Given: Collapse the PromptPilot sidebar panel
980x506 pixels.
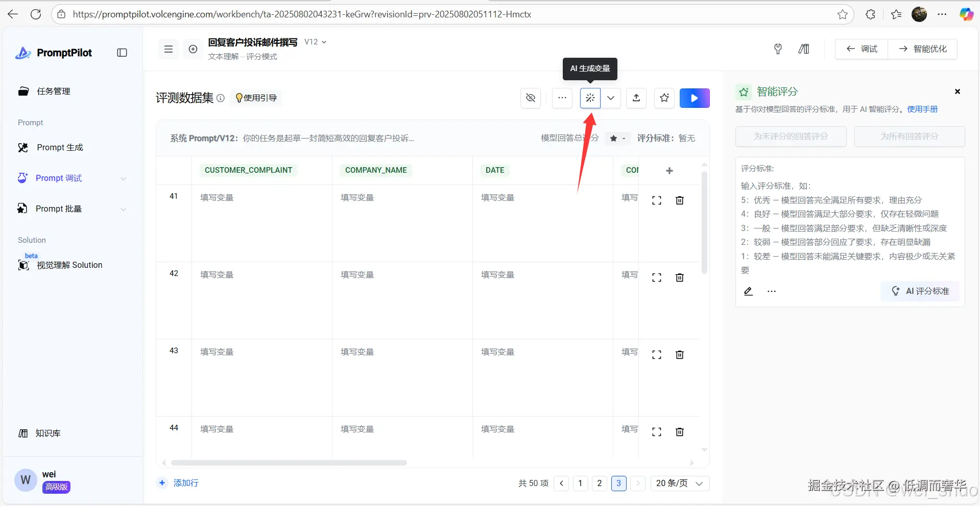Looking at the screenshot, I should tap(122, 53).
